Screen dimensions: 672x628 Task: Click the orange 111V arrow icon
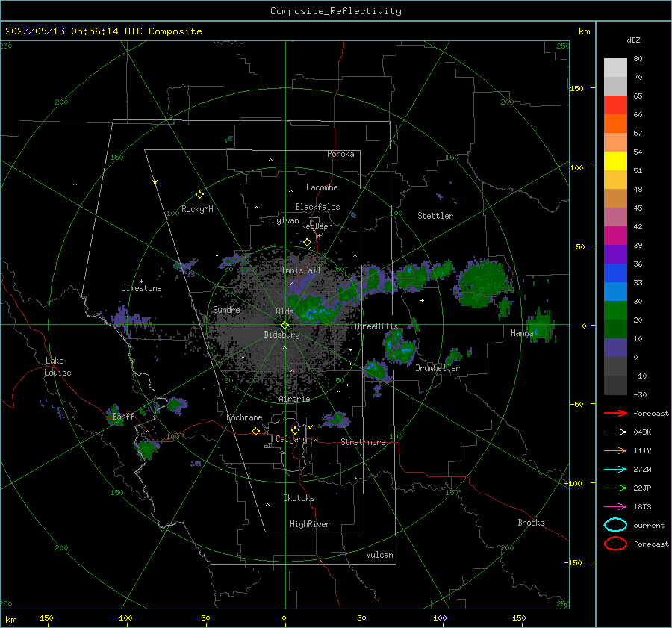click(x=615, y=450)
